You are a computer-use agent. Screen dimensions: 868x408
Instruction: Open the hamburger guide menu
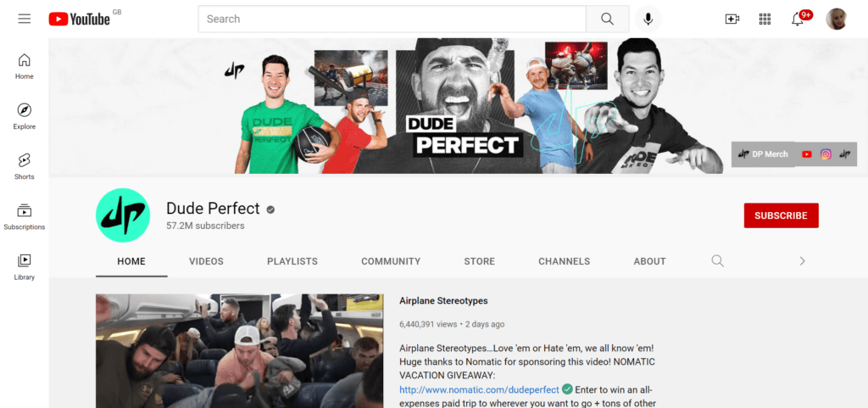24,19
